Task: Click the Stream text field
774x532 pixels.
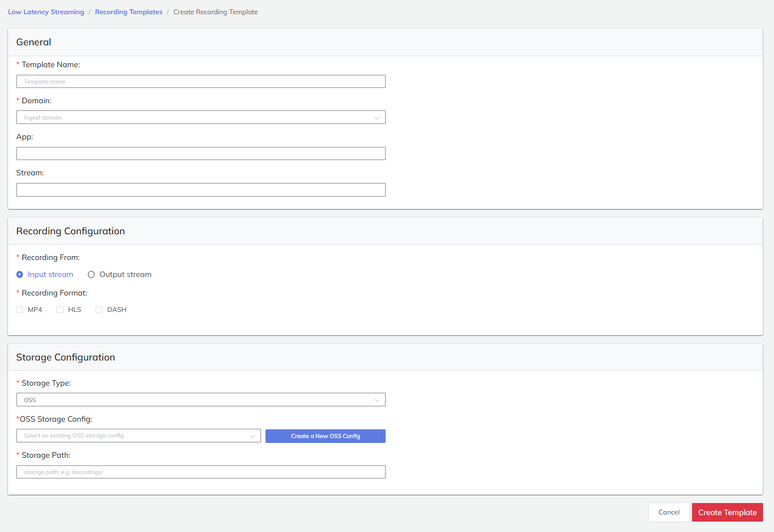Action: (200, 190)
